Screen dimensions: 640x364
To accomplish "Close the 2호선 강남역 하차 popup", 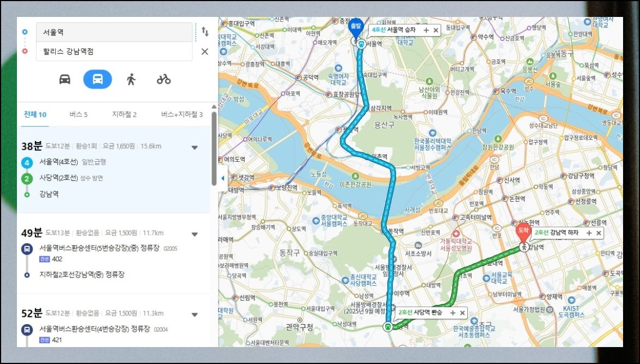I will click(x=599, y=233).
